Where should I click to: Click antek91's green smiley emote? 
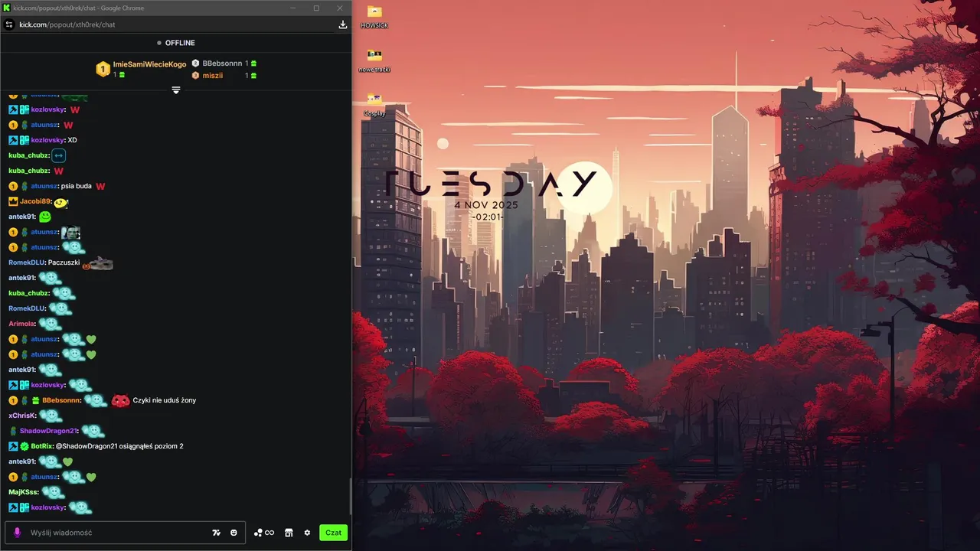tap(45, 217)
